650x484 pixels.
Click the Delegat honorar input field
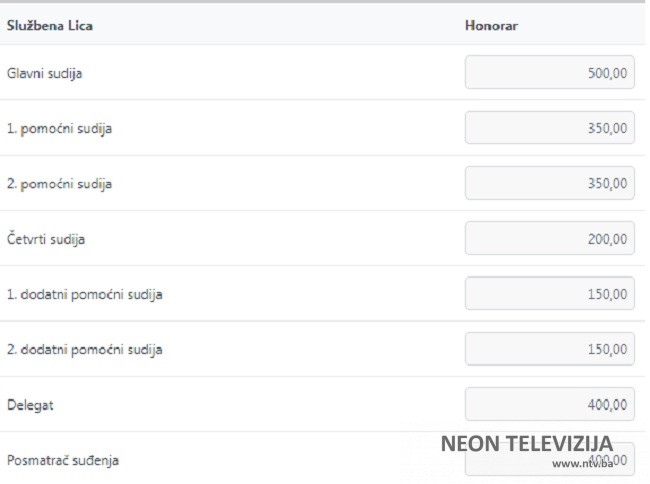[549, 404]
